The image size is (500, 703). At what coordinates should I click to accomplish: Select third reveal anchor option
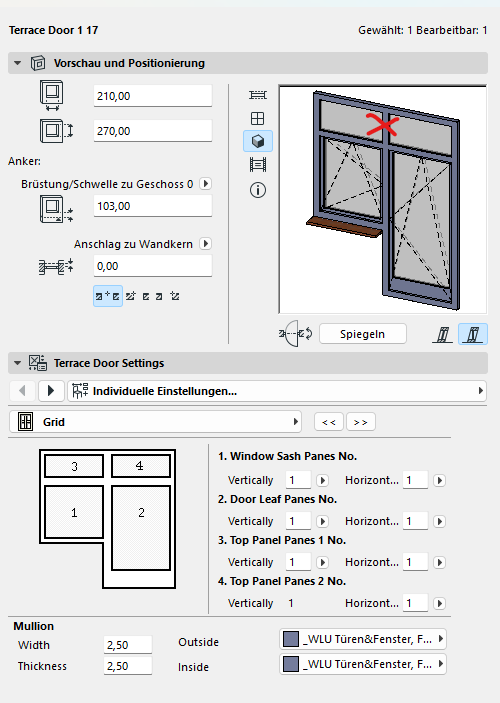tap(146, 296)
